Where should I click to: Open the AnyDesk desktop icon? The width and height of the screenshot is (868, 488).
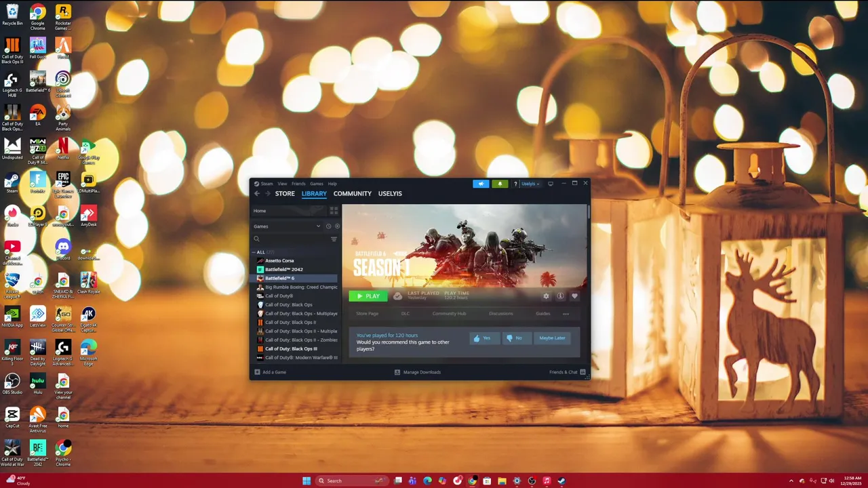[88, 216]
